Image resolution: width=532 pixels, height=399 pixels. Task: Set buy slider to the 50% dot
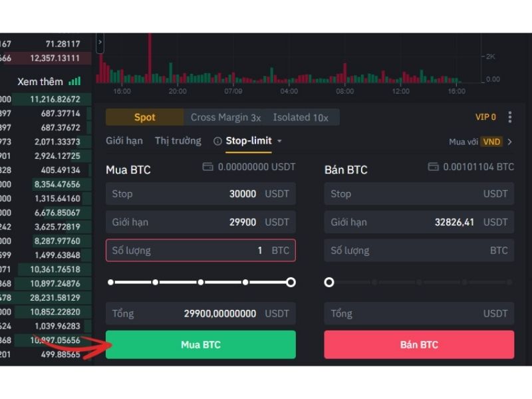(x=201, y=282)
